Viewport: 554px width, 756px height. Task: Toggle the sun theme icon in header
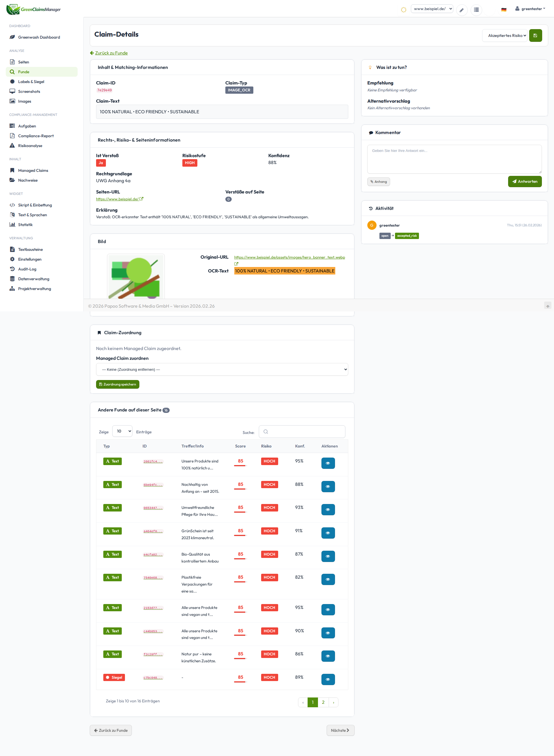(x=403, y=10)
